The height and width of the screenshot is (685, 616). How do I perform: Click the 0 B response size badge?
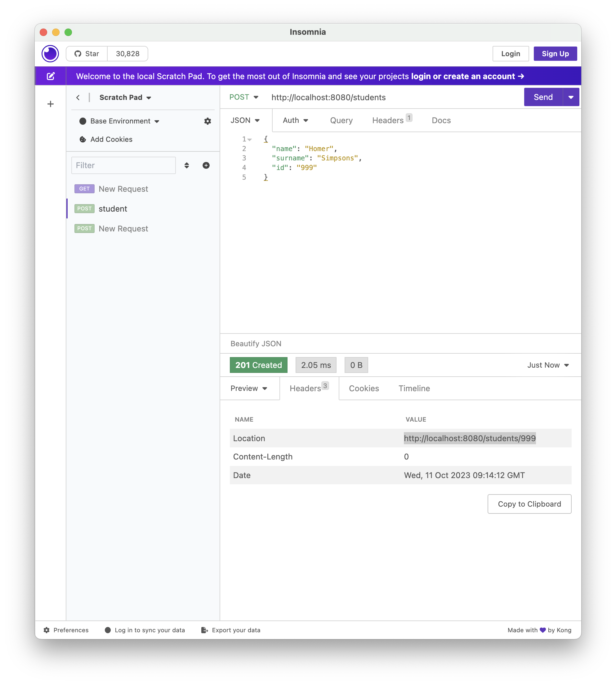point(356,365)
